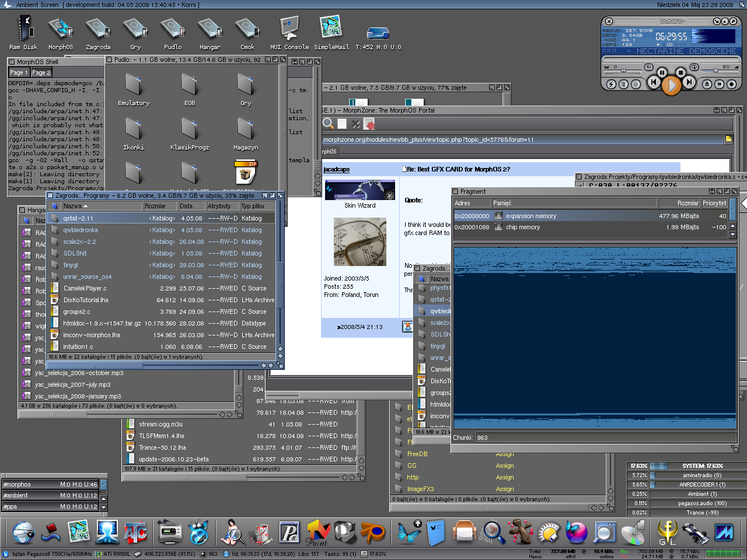Open the Pg PageStream icon in the dock
The width and height of the screenshot is (747, 560).
pyautogui.click(x=289, y=532)
